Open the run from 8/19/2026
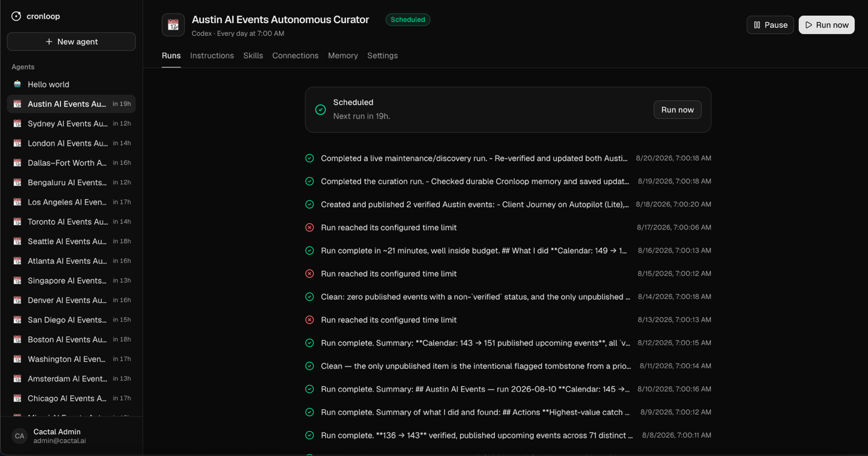868x456 pixels. 508,182
